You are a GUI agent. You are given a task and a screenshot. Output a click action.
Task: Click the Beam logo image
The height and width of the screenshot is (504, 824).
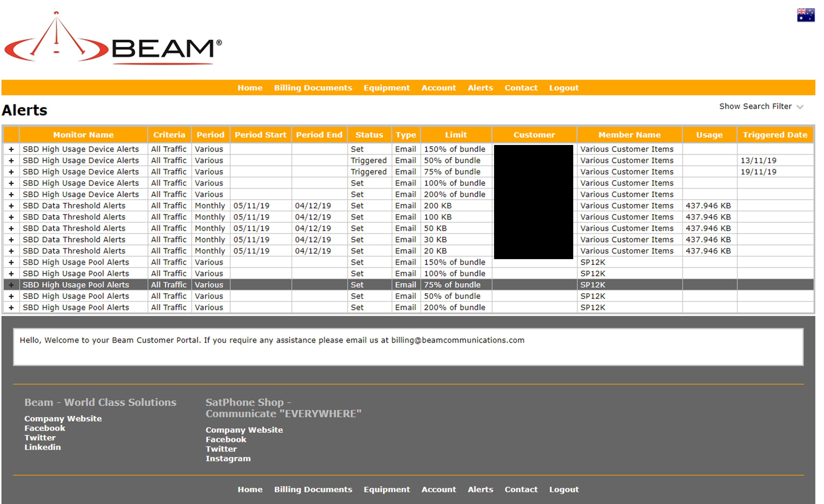113,39
